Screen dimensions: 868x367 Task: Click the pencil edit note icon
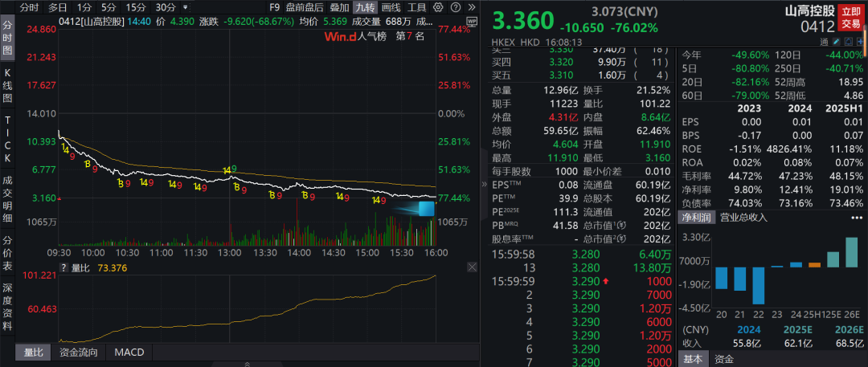pyautogui.click(x=837, y=42)
